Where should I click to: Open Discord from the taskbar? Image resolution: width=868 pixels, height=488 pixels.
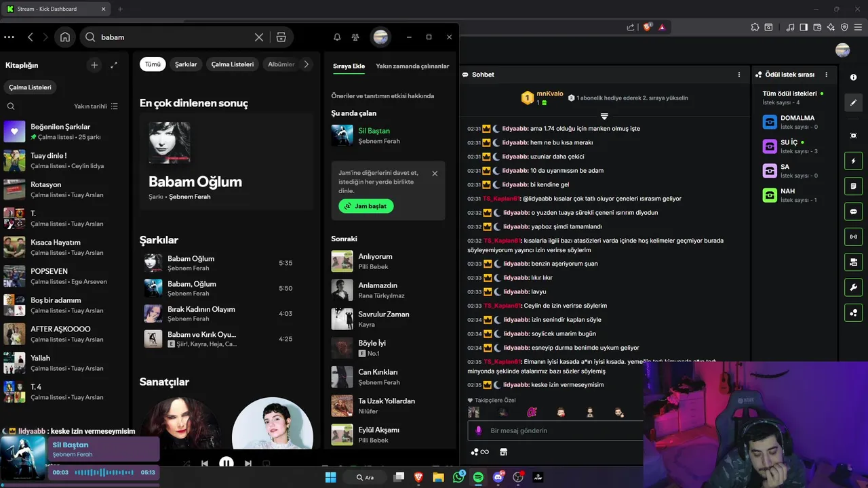point(498,477)
